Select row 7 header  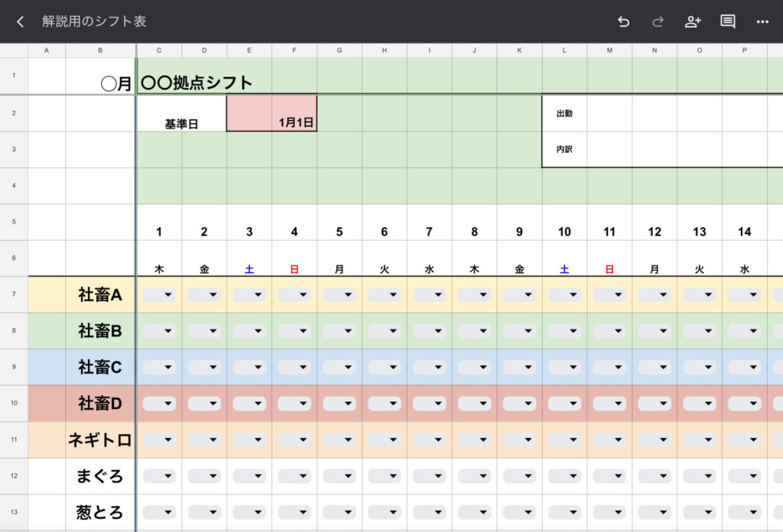point(13,294)
